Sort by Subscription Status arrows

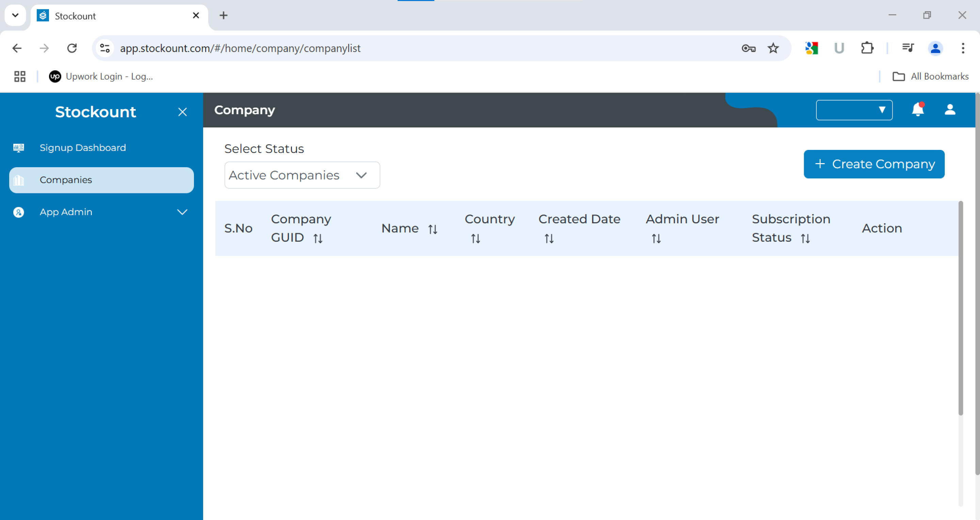pyautogui.click(x=805, y=238)
